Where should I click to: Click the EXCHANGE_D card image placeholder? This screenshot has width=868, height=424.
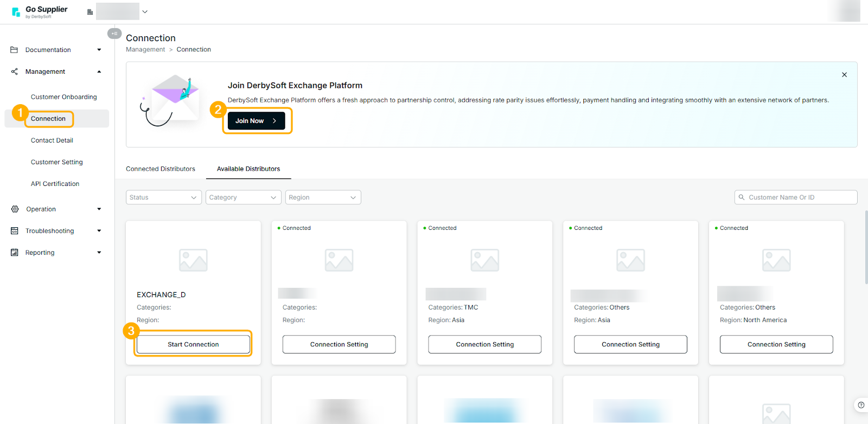coord(194,260)
